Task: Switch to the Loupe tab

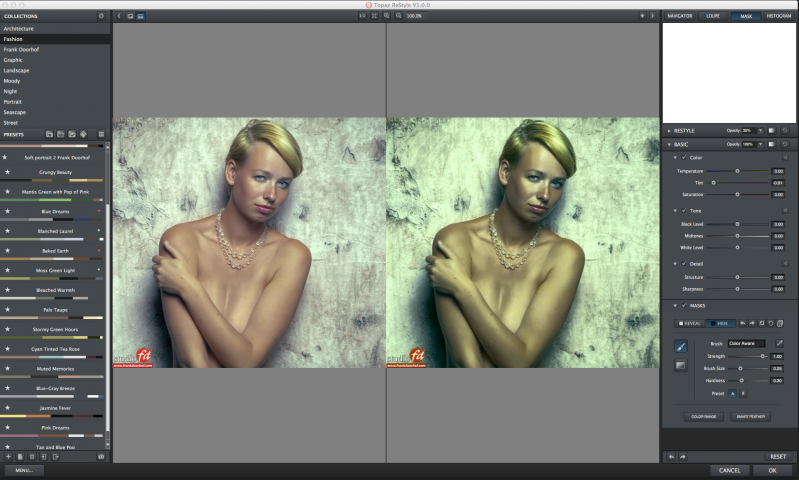Action: click(x=713, y=16)
